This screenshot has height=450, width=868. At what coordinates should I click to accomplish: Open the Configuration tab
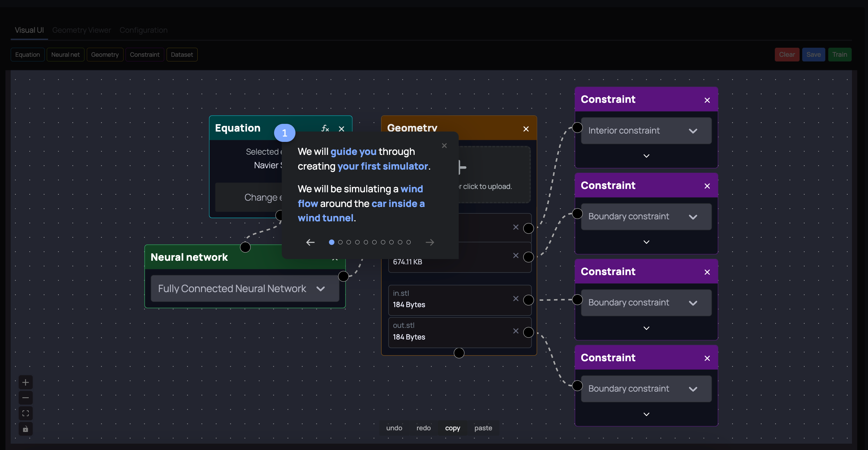[x=143, y=30]
